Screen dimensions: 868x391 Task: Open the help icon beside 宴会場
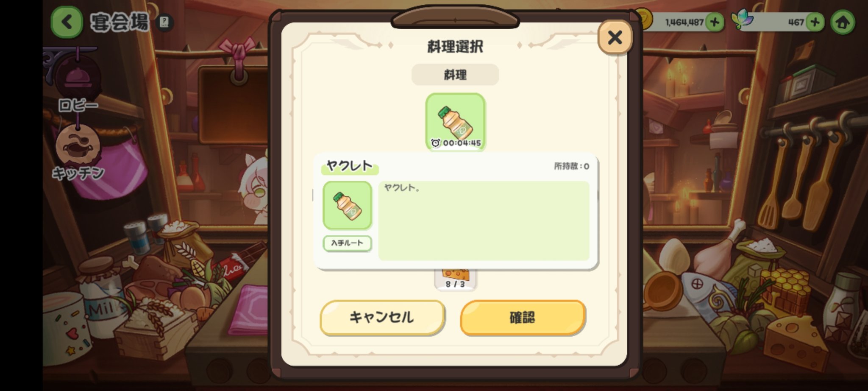point(165,22)
